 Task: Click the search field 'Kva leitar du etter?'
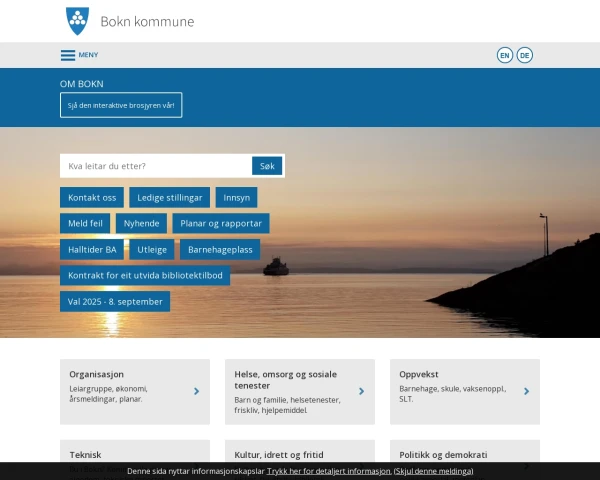click(x=156, y=166)
